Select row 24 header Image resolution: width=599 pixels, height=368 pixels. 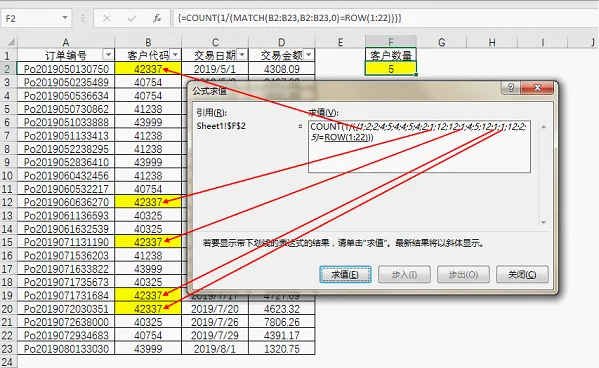8,362
